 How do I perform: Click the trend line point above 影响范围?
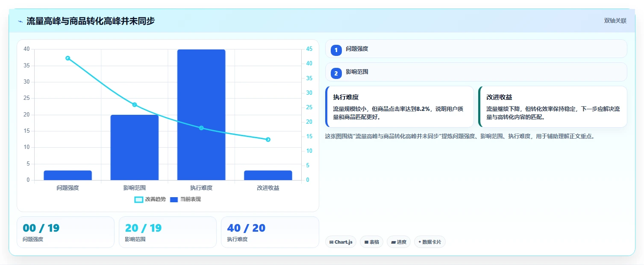coord(135,105)
